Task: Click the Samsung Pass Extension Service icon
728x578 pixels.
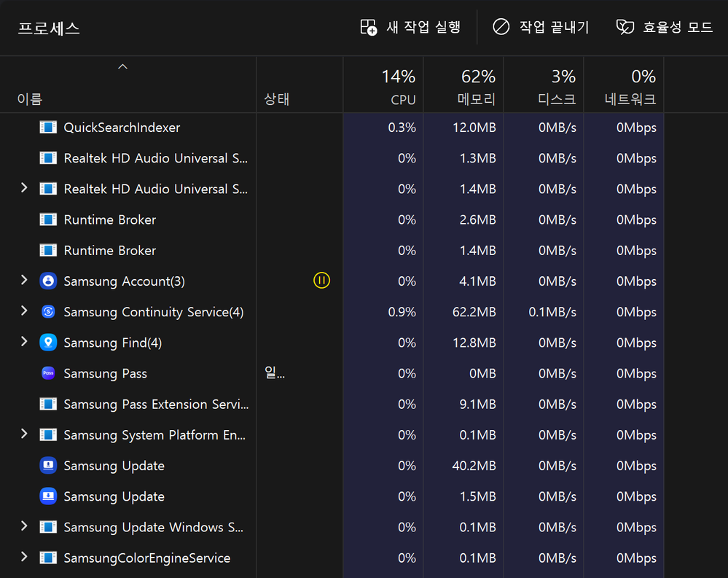Action: click(48, 404)
